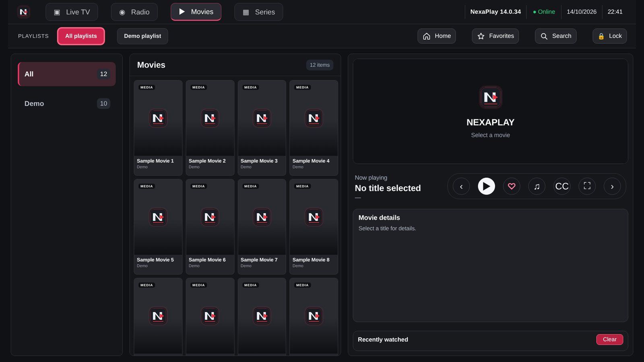
Task: Click the next title arrow button
Action: coord(612,186)
